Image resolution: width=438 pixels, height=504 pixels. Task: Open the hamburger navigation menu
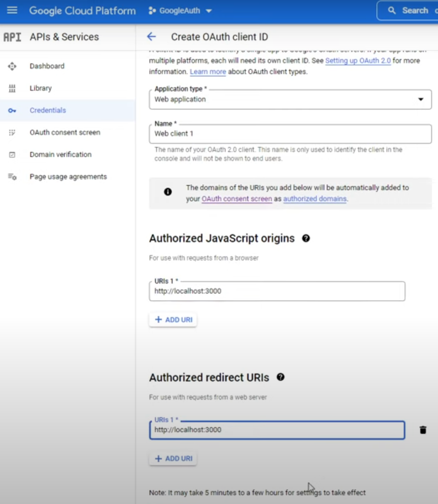[x=12, y=11]
